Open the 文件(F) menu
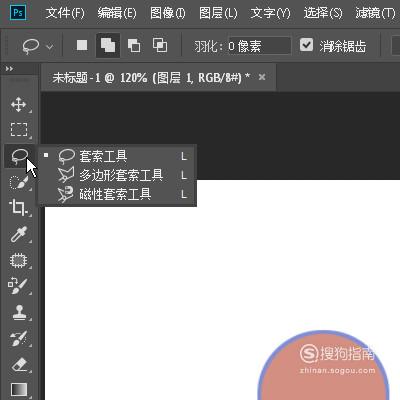400x400 pixels. click(65, 13)
